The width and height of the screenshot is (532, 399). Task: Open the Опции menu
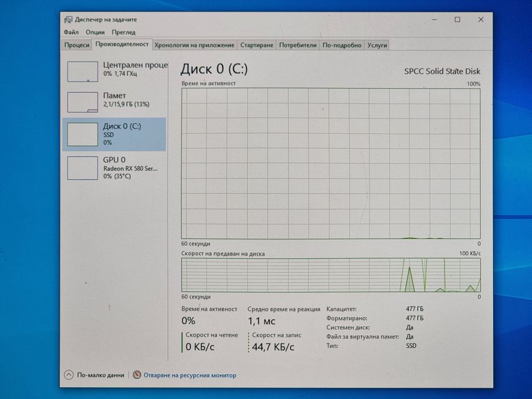click(x=95, y=32)
